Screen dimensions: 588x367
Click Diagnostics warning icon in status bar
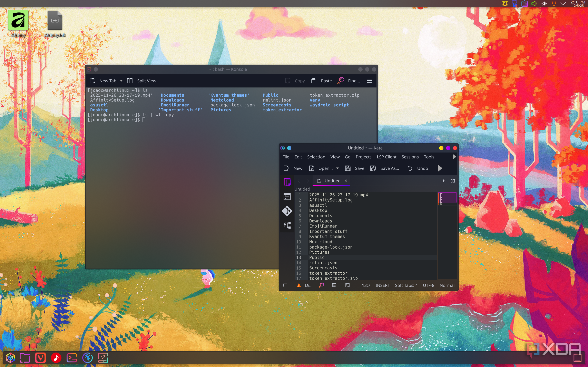[x=299, y=285]
